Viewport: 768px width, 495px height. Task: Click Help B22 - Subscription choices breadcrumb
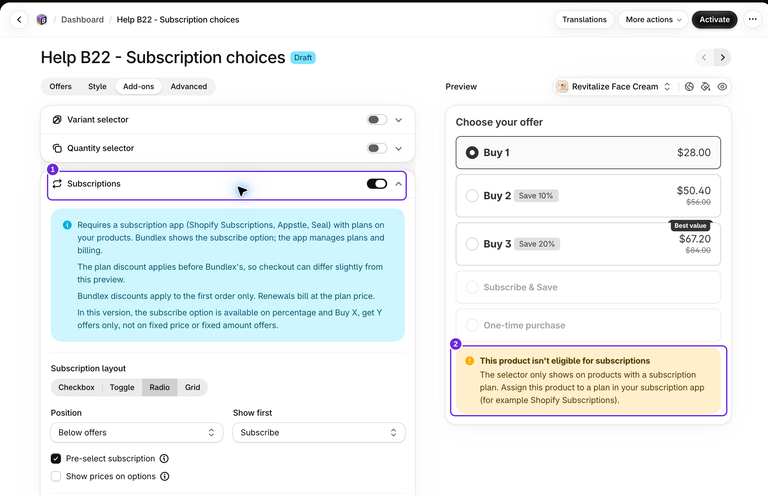point(178,20)
